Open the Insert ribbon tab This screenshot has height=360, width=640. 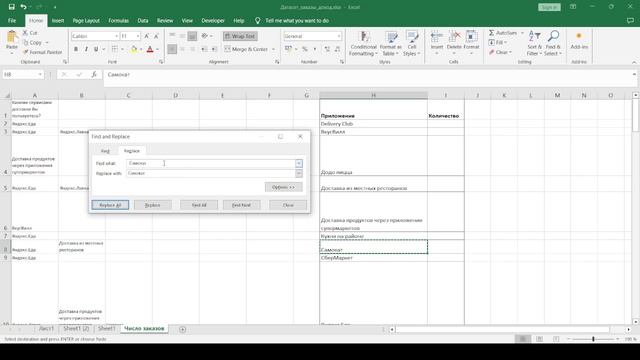click(x=58, y=20)
